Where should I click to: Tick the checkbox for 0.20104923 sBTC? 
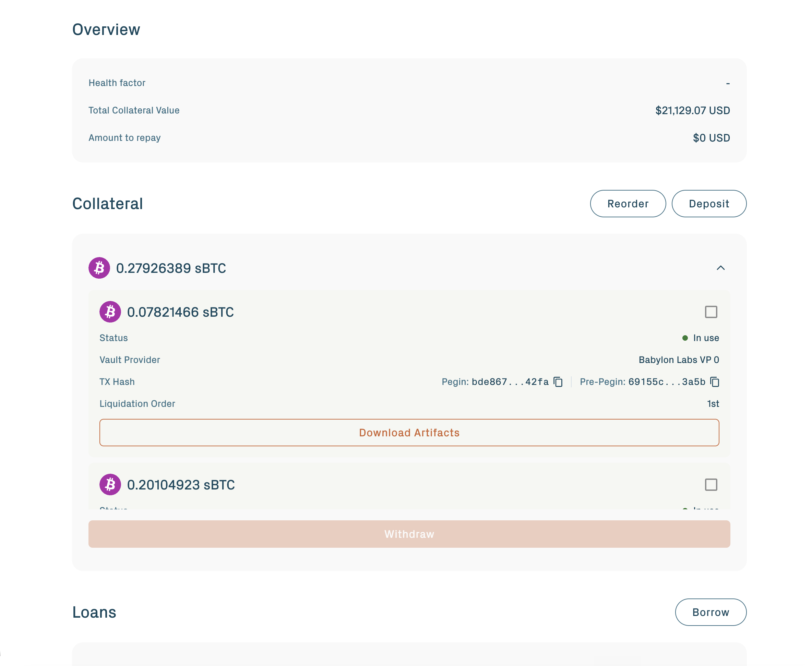(711, 485)
